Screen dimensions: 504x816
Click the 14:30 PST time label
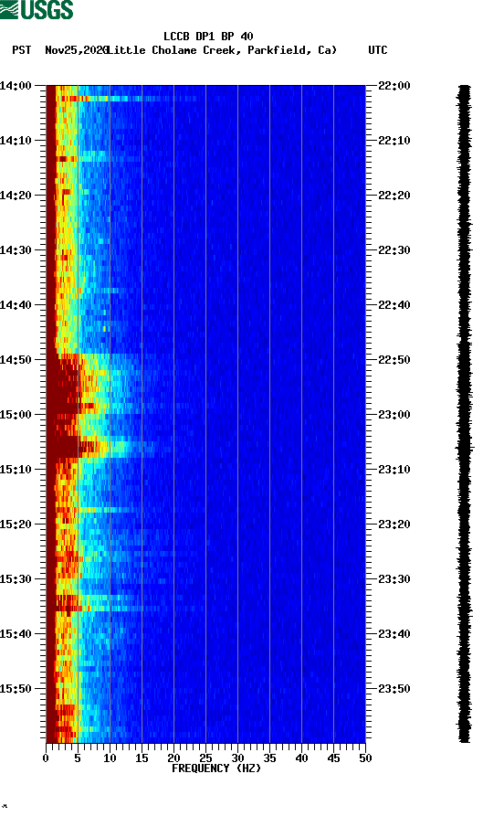click(16, 250)
